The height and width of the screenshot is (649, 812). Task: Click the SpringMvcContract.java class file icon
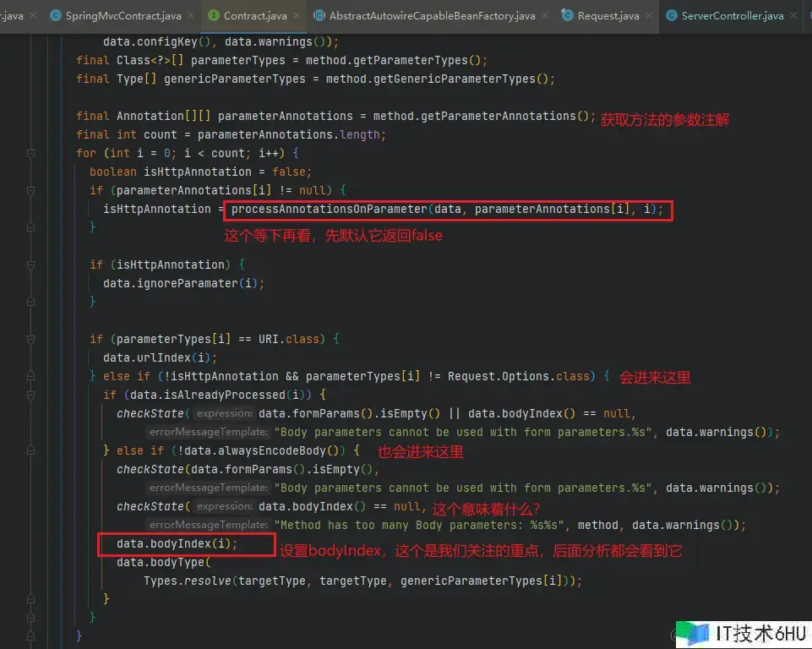click(x=56, y=16)
